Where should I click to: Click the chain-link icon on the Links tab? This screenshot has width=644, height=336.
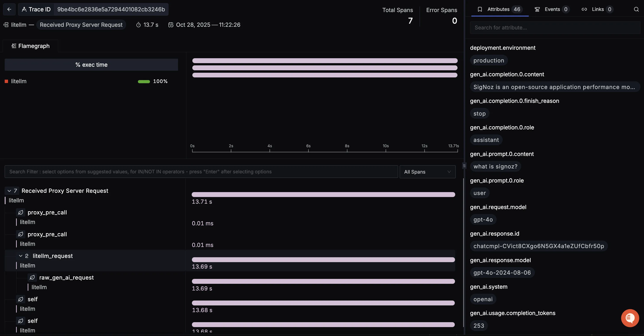pos(584,9)
